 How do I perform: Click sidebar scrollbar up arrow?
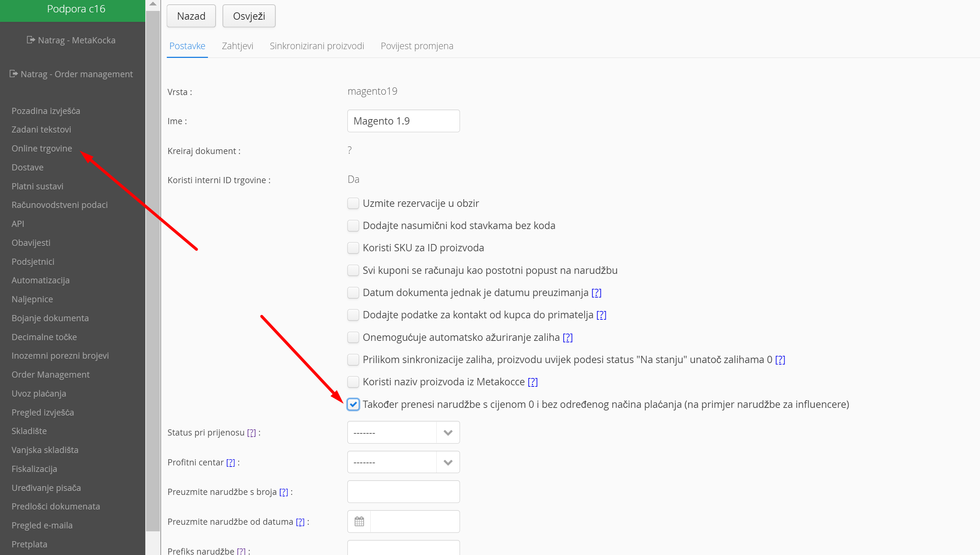(x=153, y=4)
